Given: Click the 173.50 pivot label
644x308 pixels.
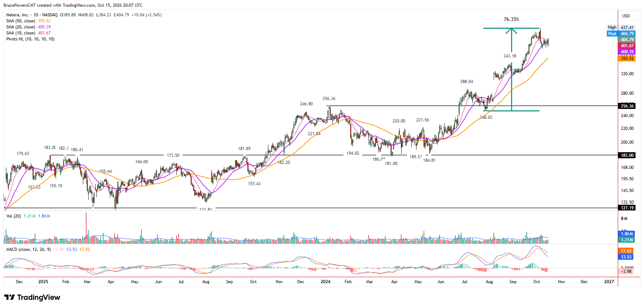Looking at the screenshot, I should tap(173, 155).
